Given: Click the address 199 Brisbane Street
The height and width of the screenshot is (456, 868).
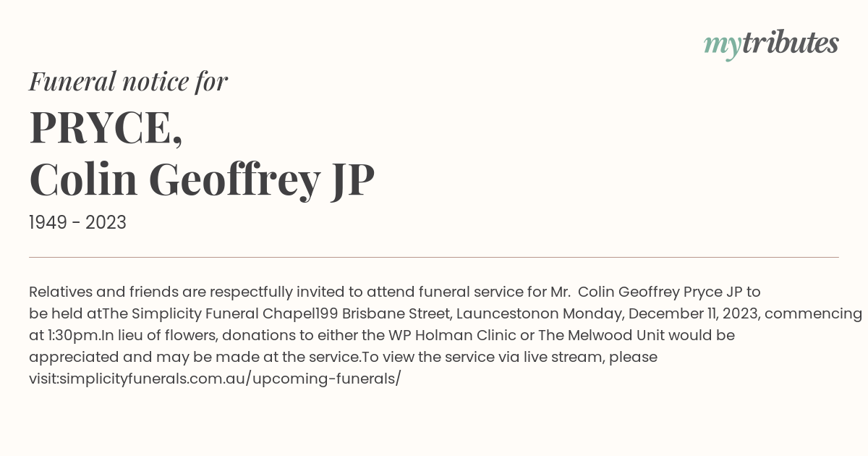Looking at the screenshot, I should 383,313.
